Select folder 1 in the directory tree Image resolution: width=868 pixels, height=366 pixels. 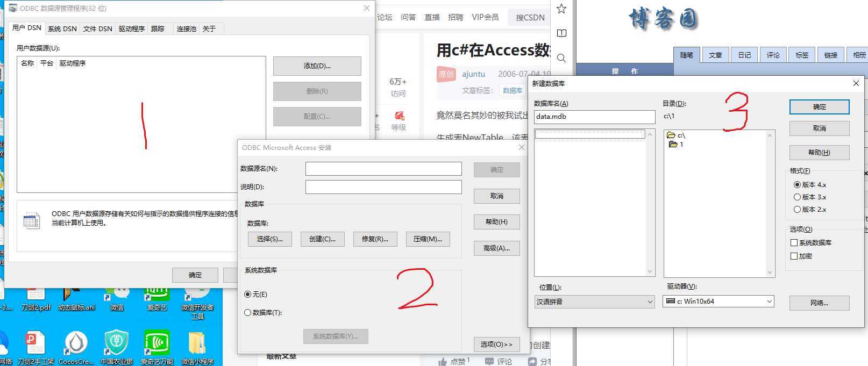click(676, 144)
